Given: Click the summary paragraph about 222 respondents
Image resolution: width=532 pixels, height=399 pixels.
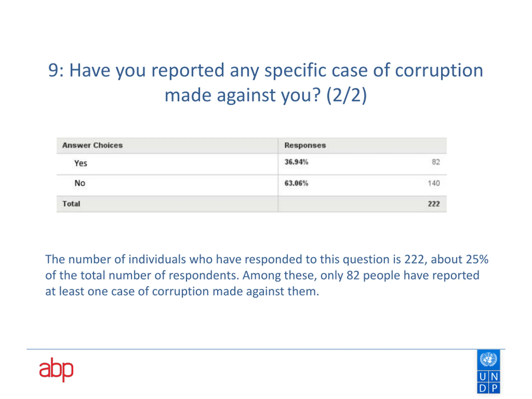Looking at the screenshot, I should point(267,275).
